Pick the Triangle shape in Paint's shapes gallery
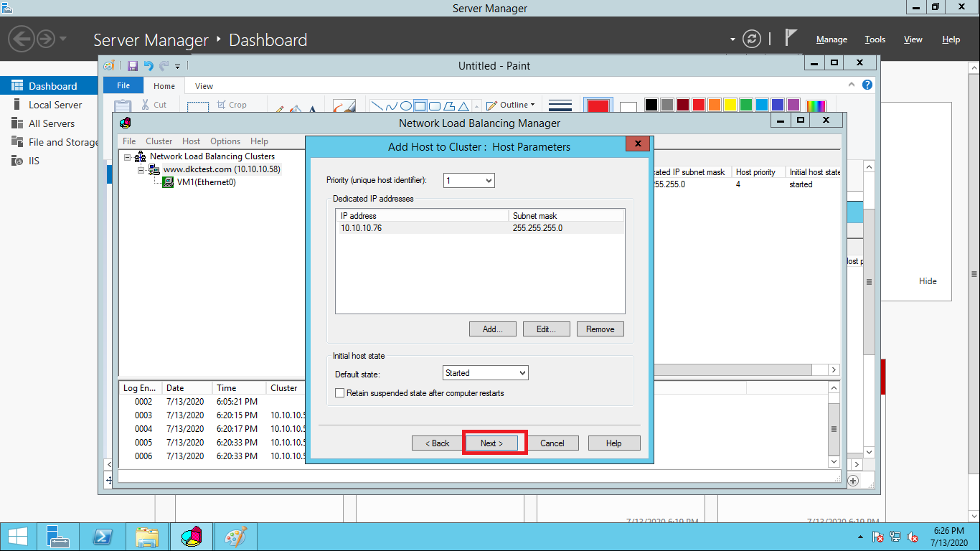Viewport: 980px width, 551px height. point(463,105)
